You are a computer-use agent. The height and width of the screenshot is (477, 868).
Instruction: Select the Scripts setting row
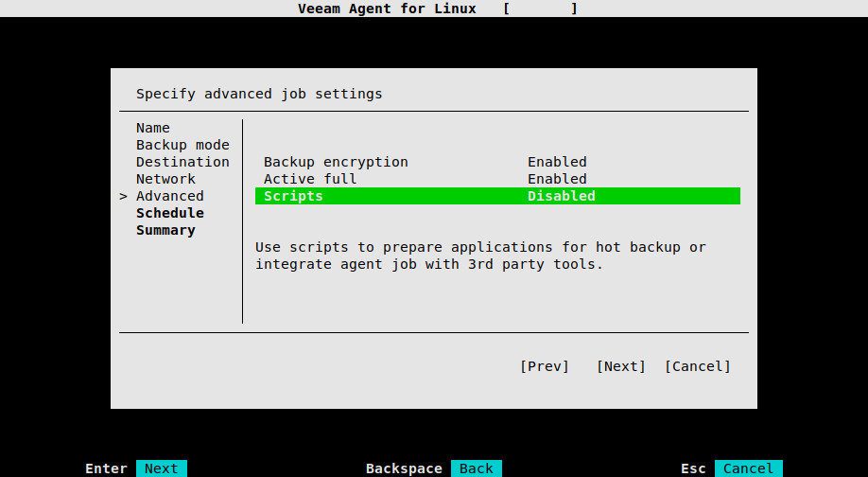pyautogui.click(x=497, y=196)
